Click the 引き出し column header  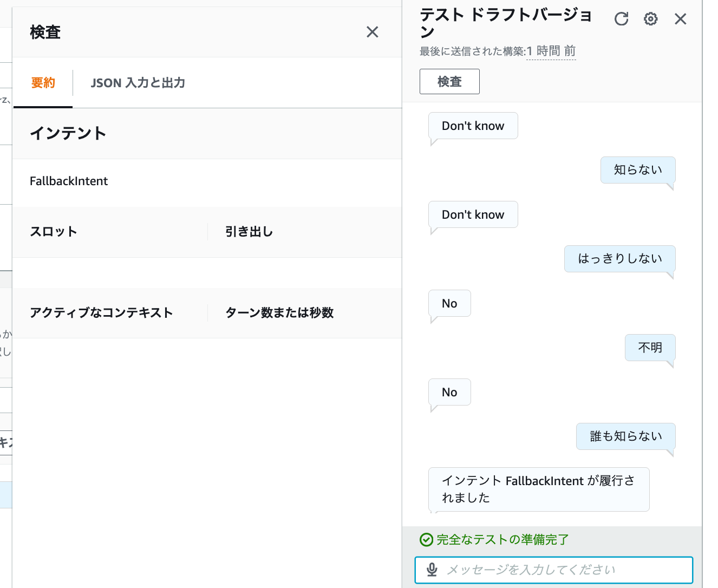coord(249,232)
